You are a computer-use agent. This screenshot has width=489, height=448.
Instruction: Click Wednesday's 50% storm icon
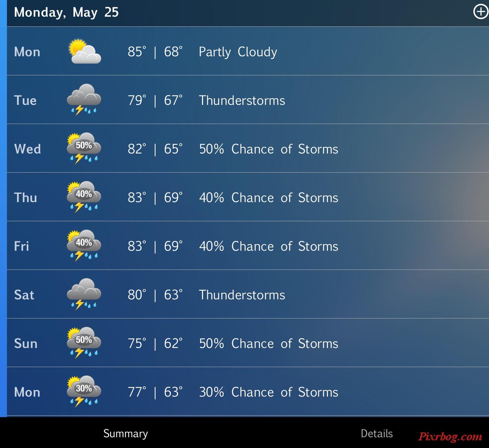pos(84,148)
